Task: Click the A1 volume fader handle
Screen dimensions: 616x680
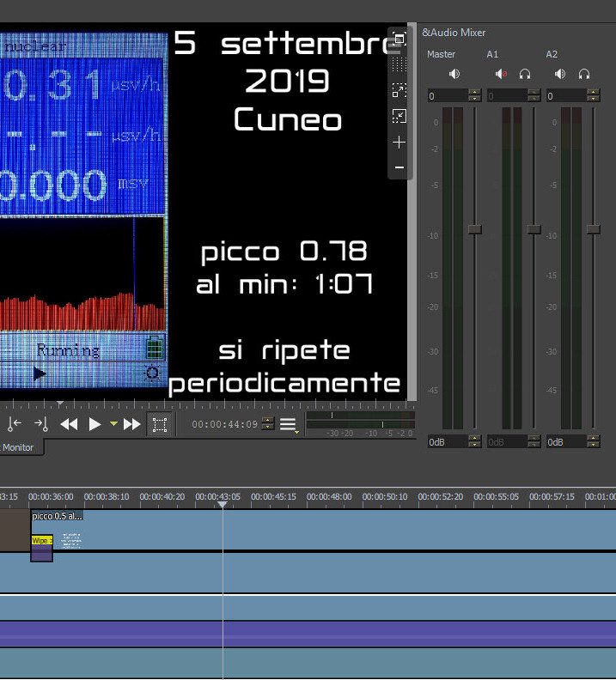Action: click(534, 229)
